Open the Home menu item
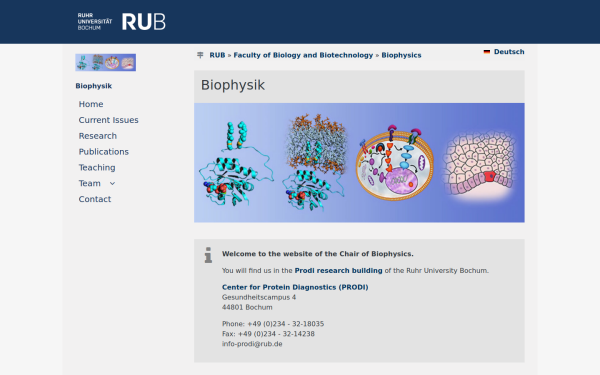600x375 pixels. [91, 104]
